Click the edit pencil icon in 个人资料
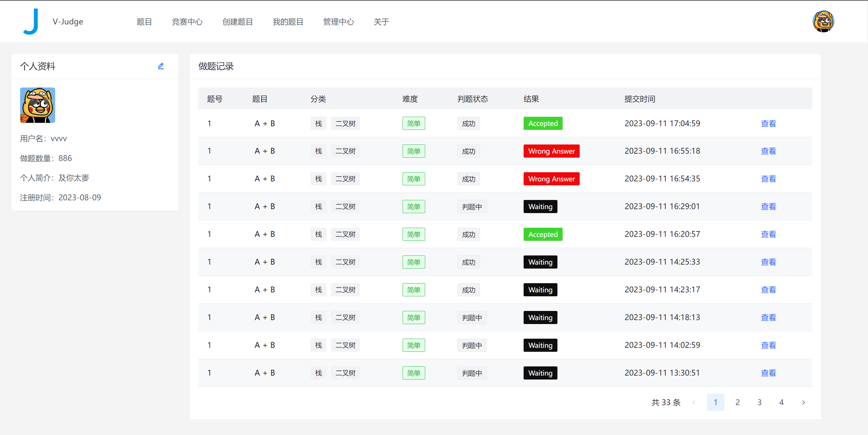Screen dimensions: 868x435 161,66
